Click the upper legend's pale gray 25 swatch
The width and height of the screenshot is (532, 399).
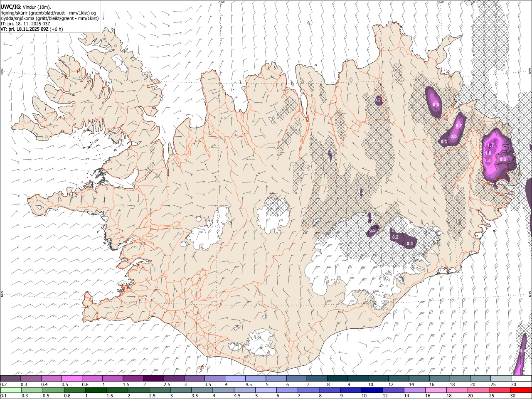501,378
